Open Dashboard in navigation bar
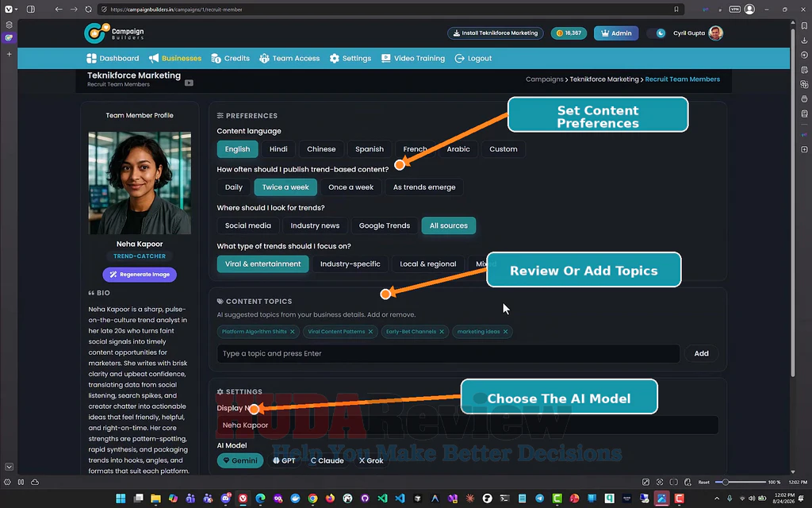812x508 pixels. pyautogui.click(x=113, y=59)
